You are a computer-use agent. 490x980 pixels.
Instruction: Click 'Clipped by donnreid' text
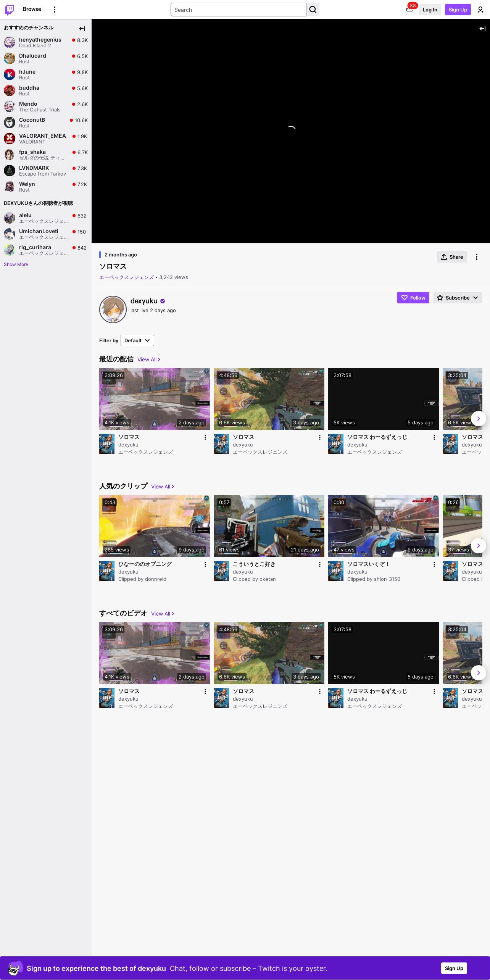click(142, 579)
